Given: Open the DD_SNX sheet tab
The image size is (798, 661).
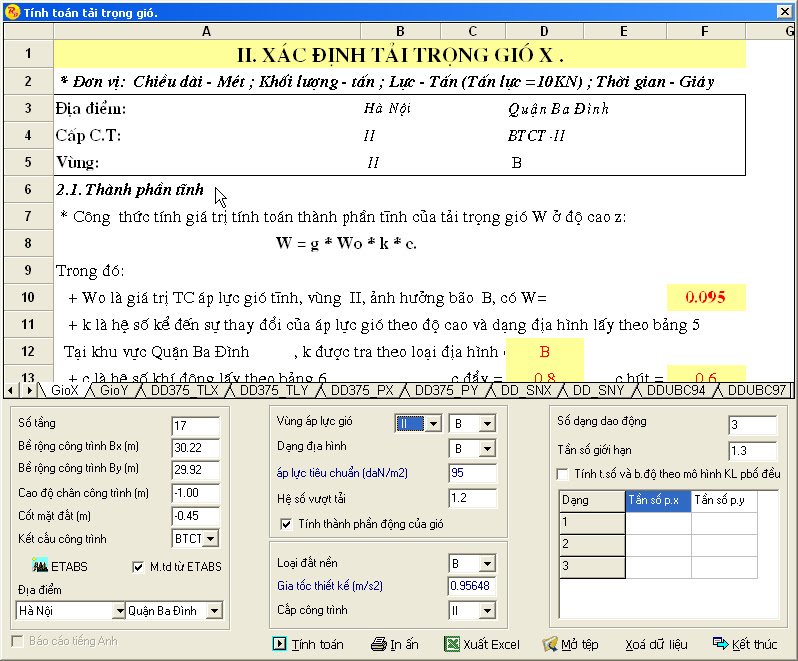Looking at the screenshot, I should [x=526, y=390].
